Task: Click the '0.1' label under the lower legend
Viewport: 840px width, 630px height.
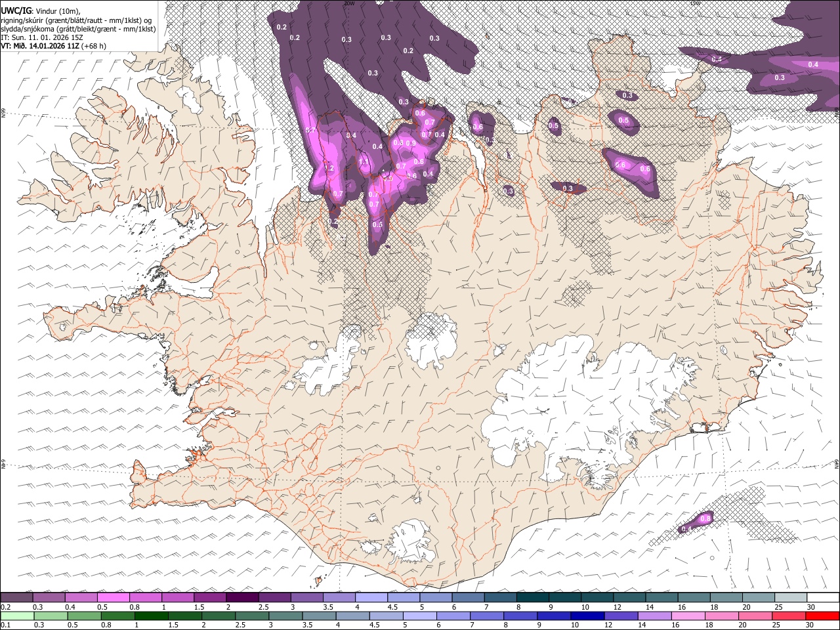Action: click(5, 625)
